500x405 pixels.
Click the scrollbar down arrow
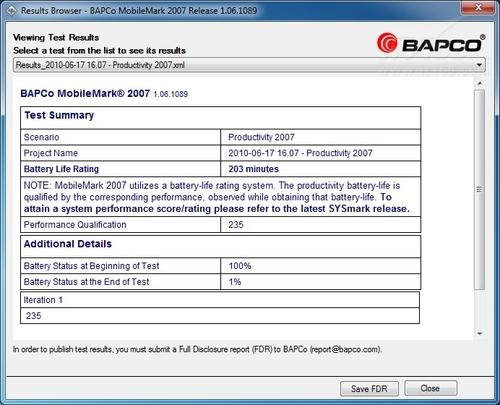(x=480, y=333)
